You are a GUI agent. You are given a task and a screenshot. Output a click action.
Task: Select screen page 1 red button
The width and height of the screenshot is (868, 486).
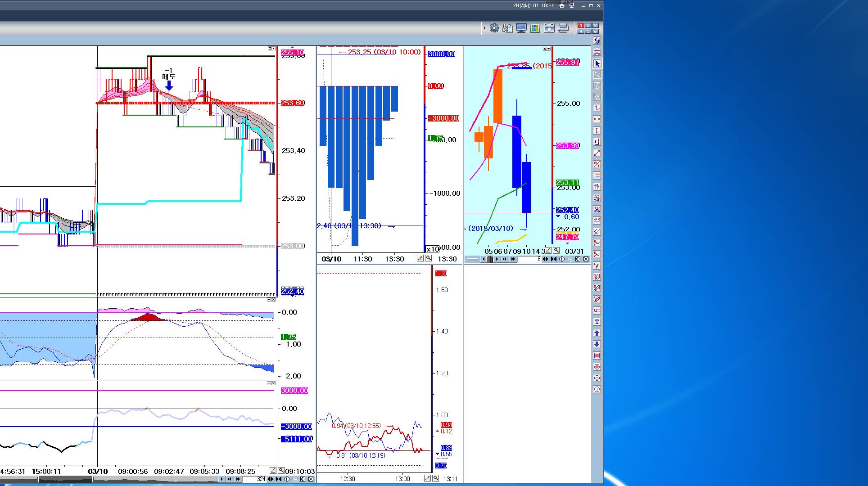tap(581, 26)
